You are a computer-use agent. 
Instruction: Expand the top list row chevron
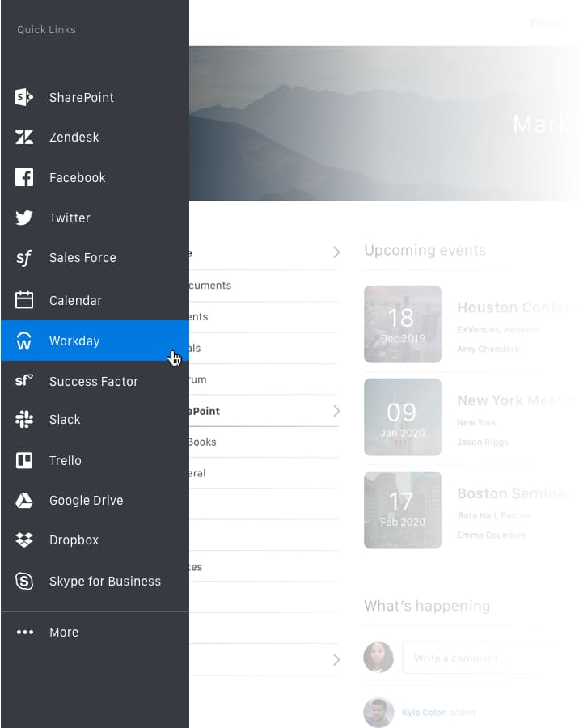pyautogui.click(x=336, y=252)
